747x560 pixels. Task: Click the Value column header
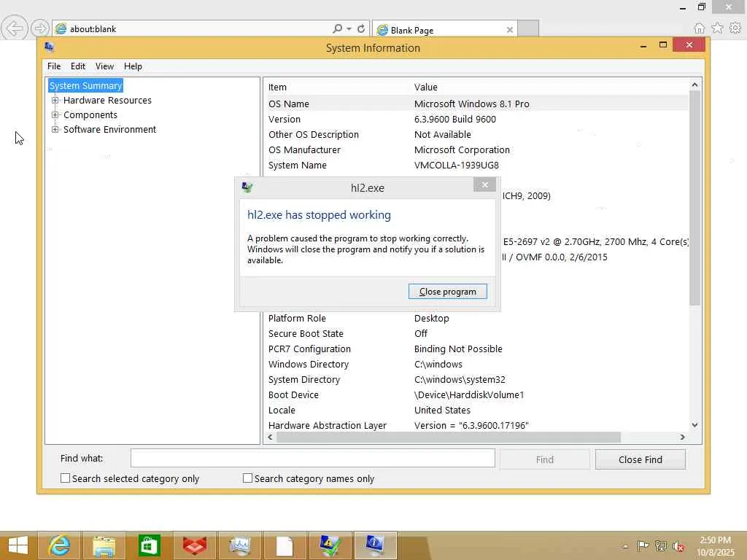coord(550,87)
